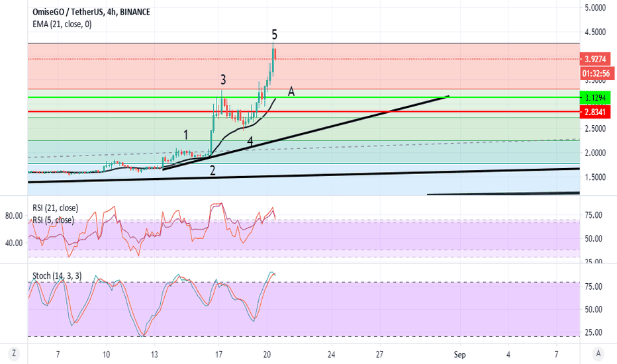This screenshot has width=617, height=364.
Task: Click the 5.0000 price axis label
Action: tap(595, 7)
